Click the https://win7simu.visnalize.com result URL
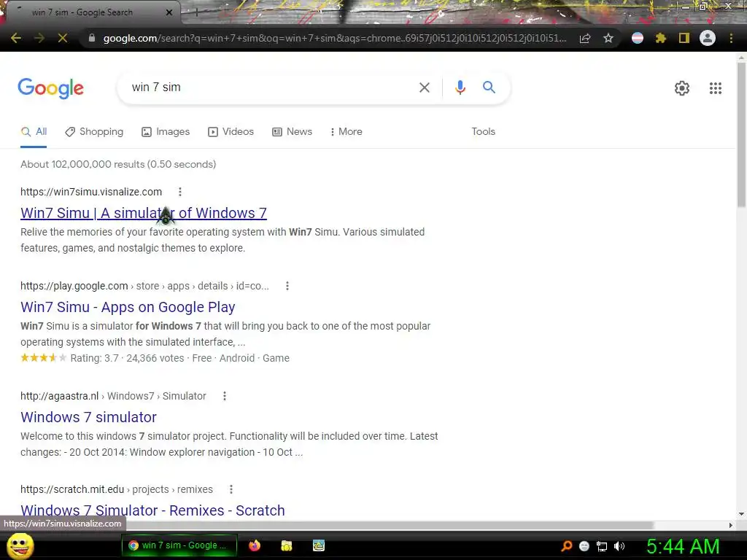The width and height of the screenshot is (747, 560). tap(91, 192)
